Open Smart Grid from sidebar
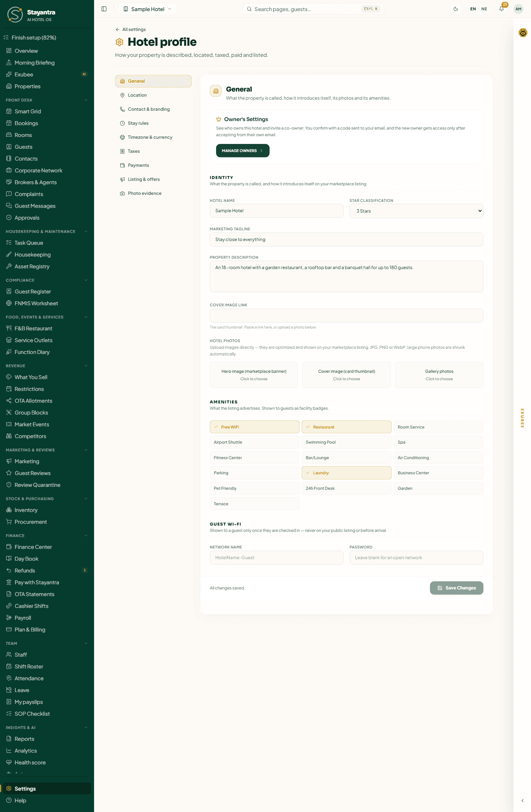 tap(47, 111)
